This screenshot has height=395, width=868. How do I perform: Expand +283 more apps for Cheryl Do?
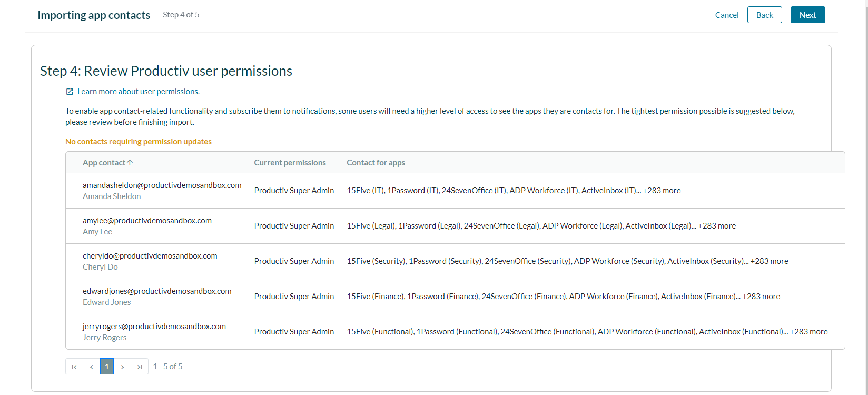769,261
